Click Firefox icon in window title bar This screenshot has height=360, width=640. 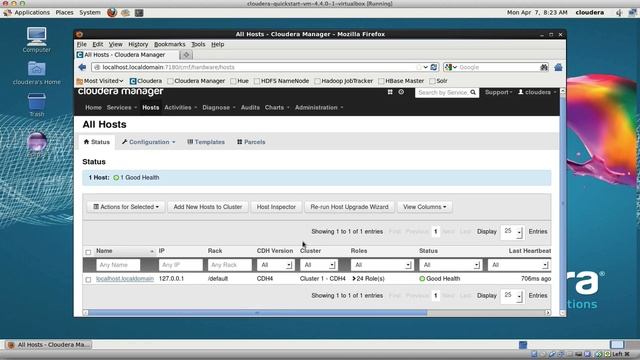tap(80, 34)
